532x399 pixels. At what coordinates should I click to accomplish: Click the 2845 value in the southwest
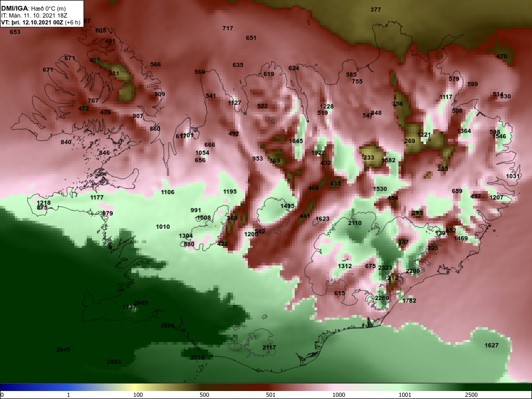click(x=63, y=350)
